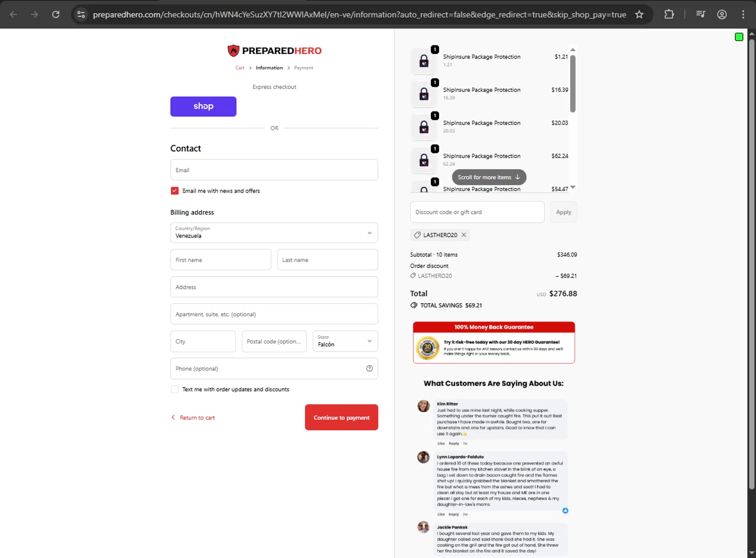Click Kim Ritter's review avatar

point(423,406)
